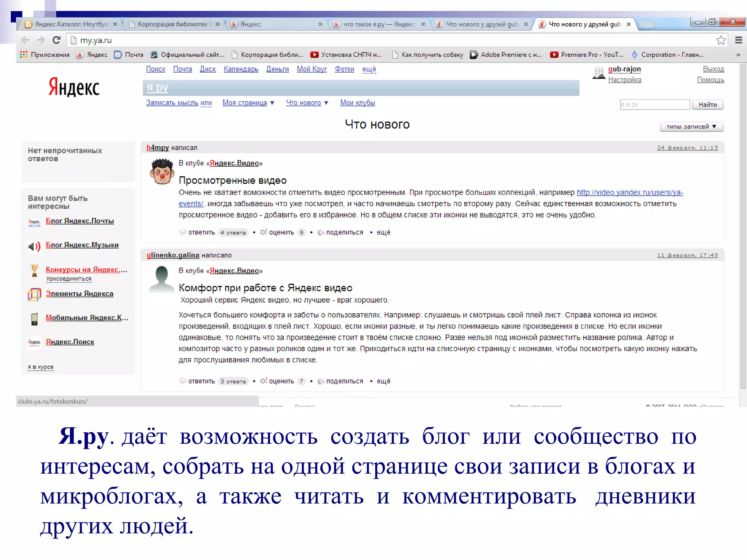Screen dimensions: 747x560
Task: Click я в курсе link
Action: [x=41, y=367]
